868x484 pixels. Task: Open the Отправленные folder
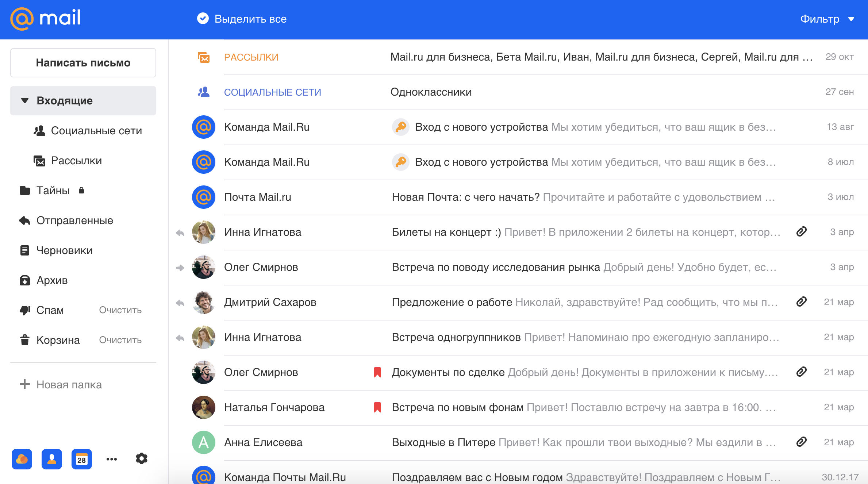(74, 220)
